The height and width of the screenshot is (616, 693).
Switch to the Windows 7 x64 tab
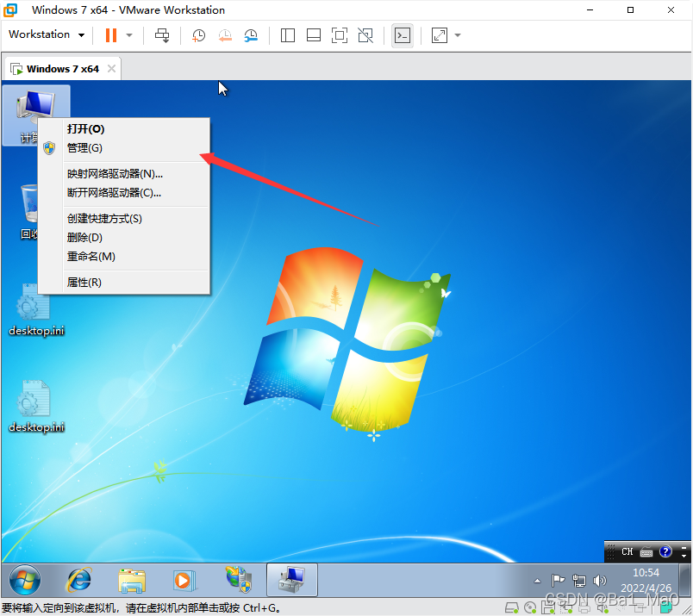[x=63, y=69]
